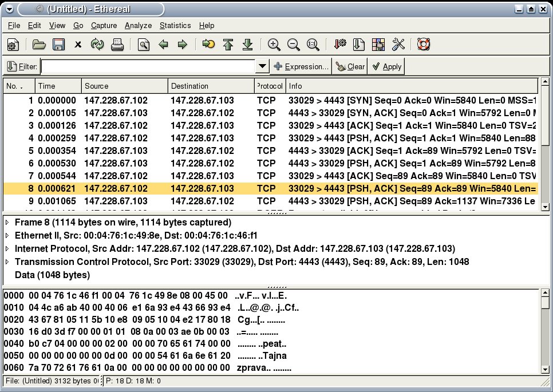Open help with the lifebuoy icon

click(x=424, y=45)
